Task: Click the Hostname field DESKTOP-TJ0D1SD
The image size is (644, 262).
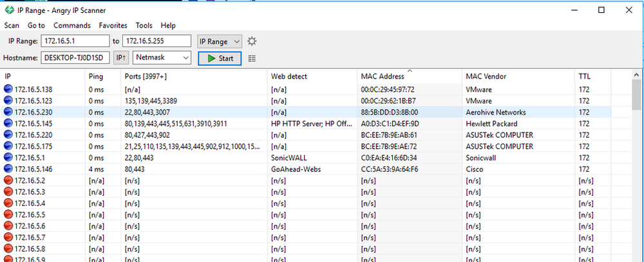Action: point(75,58)
